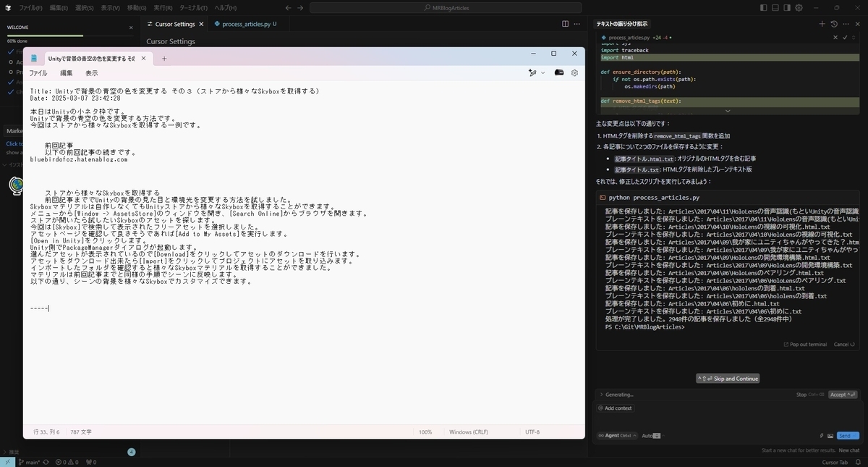Click the Send button

click(x=848, y=436)
